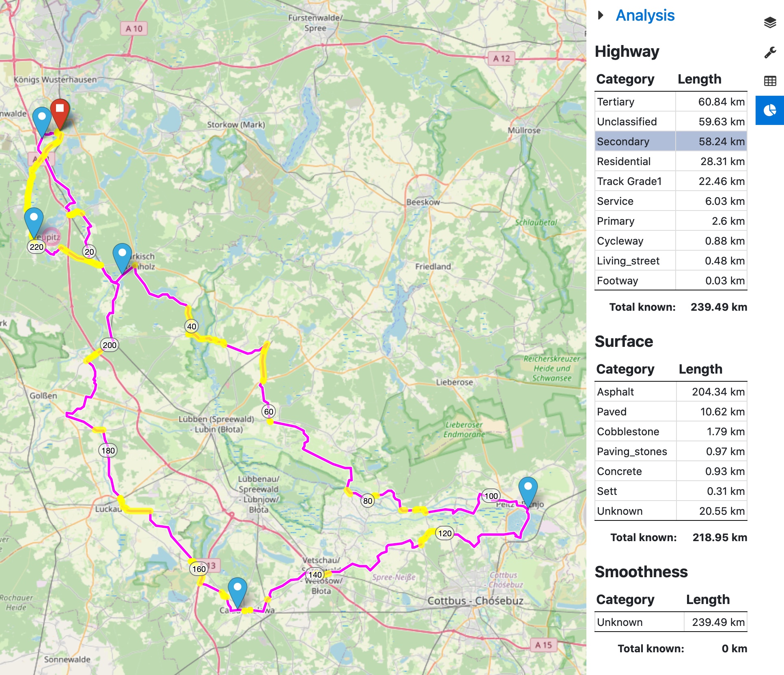The height and width of the screenshot is (675, 784).
Task: Click the Cottbus - Chóśebuz map label
Action: tap(475, 601)
